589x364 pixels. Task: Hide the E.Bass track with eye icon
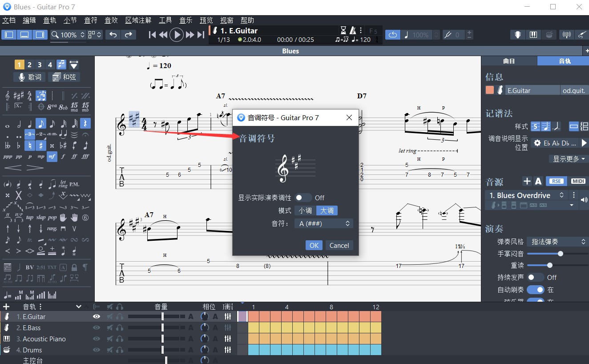point(96,328)
